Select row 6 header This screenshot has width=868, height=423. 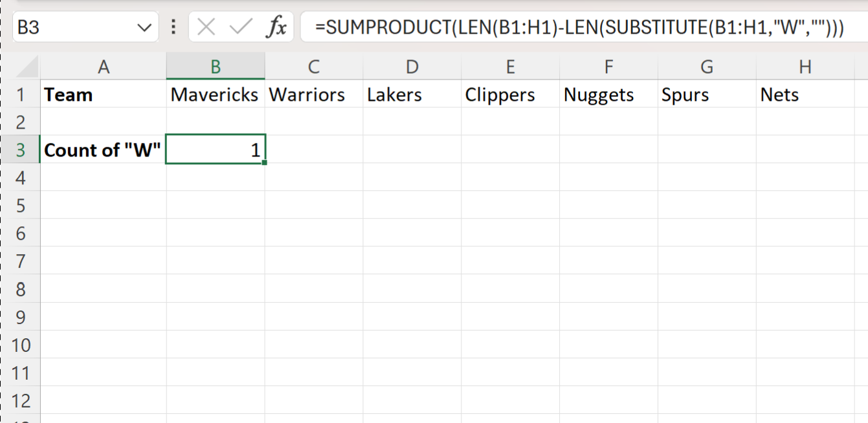coord(21,233)
